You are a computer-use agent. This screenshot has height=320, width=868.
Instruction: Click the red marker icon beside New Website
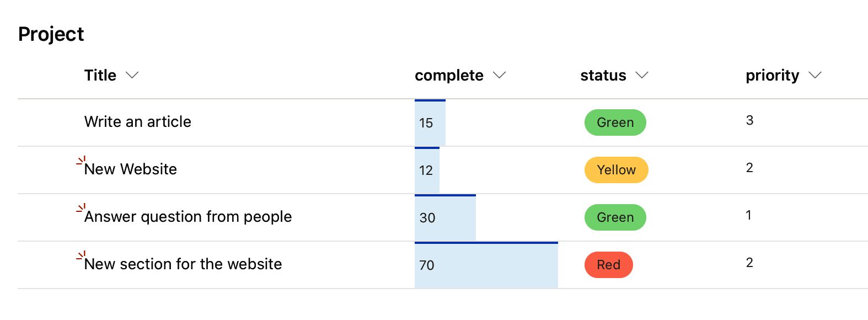tap(81, 161)
